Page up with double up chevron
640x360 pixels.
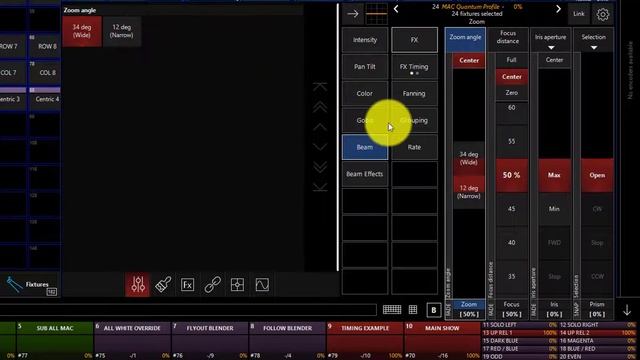[x=320, y=107]
